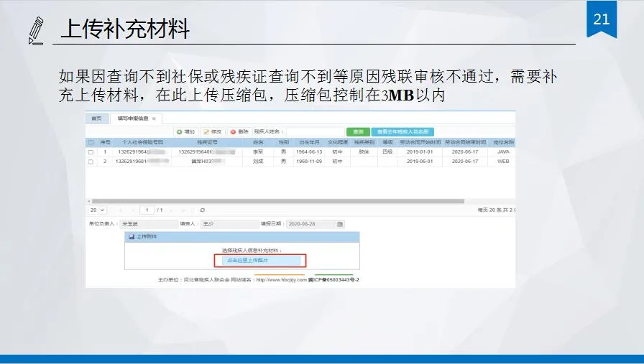Switch to the 首页 tab

pyautogui.click(x=96, y=118)
